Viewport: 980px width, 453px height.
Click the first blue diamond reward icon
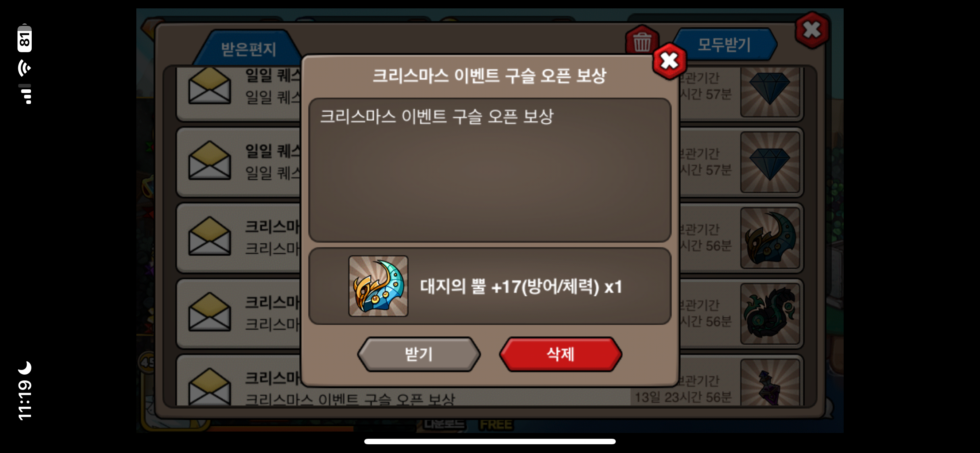770,91
